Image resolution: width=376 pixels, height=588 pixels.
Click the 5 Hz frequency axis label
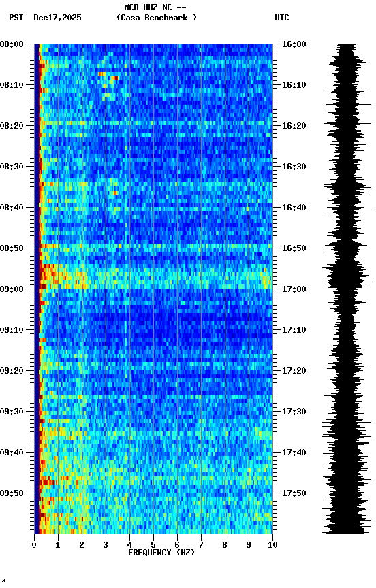[x=153, y=545]
